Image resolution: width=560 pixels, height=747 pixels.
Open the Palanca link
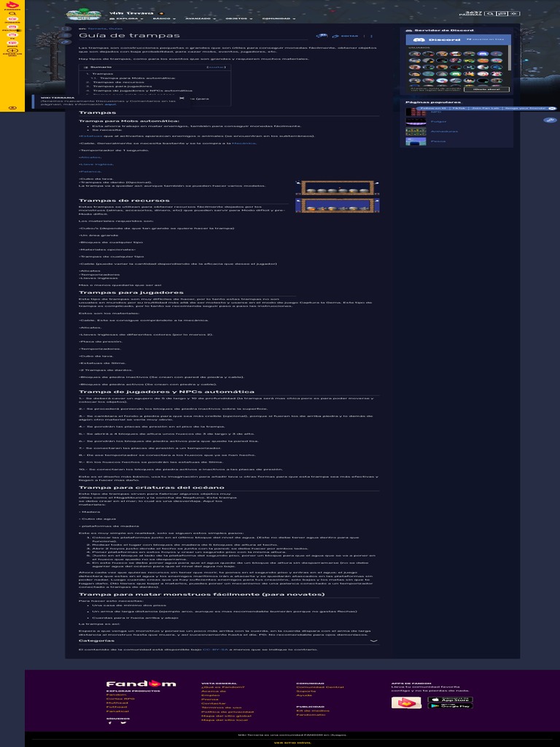[90, 171]
